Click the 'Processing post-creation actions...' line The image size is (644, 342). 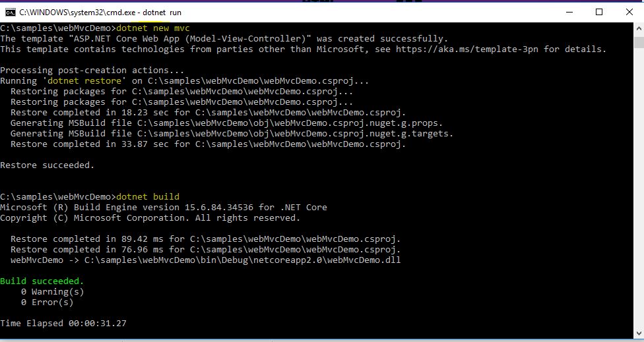[x=92, y=70]
